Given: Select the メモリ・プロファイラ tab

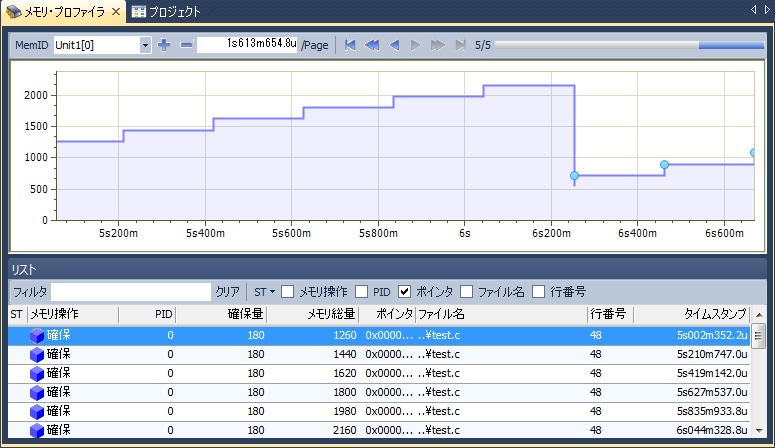Looking at the screenshot, I should pos(63,11).
